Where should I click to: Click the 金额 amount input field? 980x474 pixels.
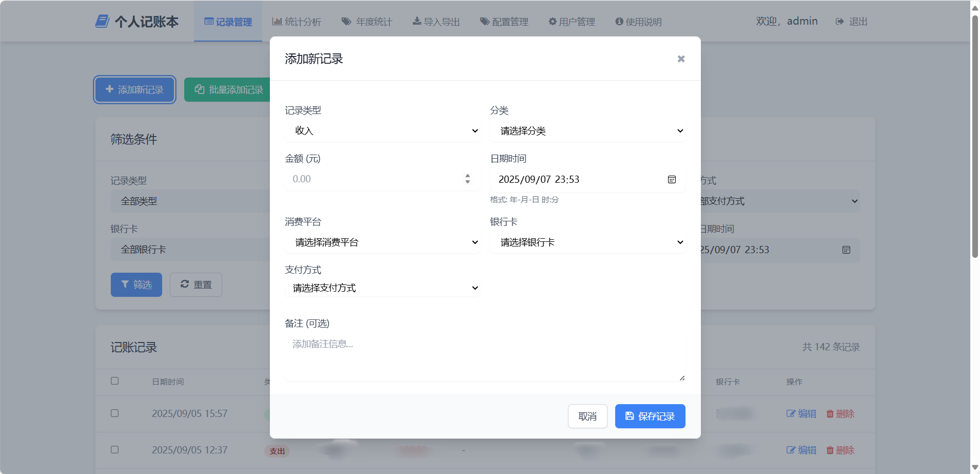click(x=375, y=179)
